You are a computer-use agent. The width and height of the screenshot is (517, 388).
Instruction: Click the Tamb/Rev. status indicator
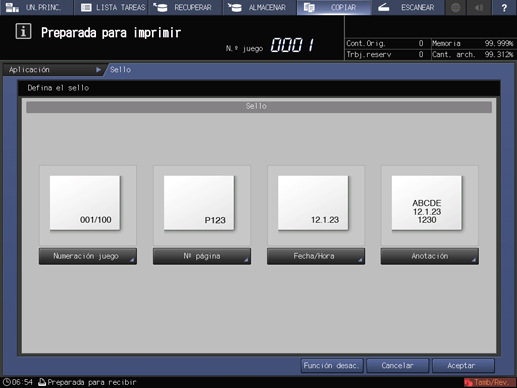coord(490,382)
